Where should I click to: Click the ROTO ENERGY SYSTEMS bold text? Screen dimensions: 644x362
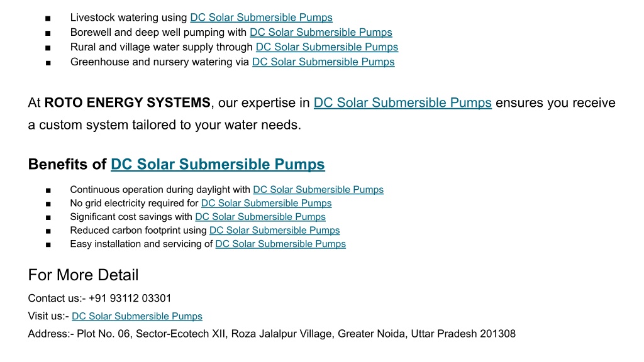tap(127, 102)
